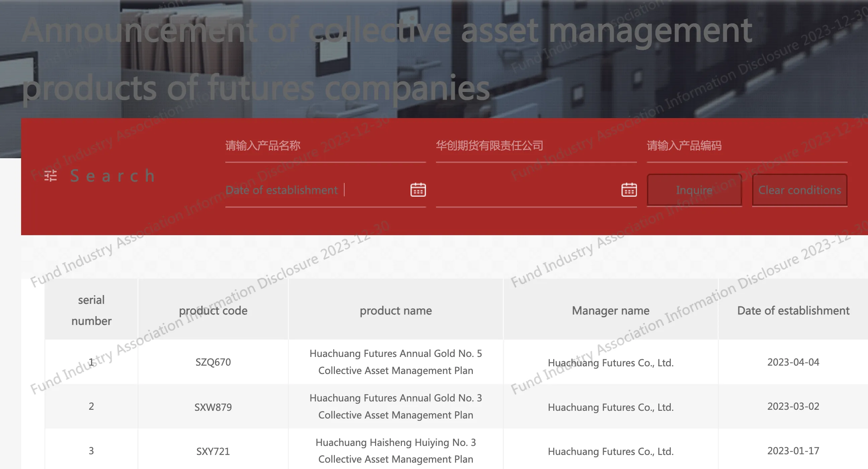Click the Clear conditions button
Screen dimensions: 868x469
(800, 190)
